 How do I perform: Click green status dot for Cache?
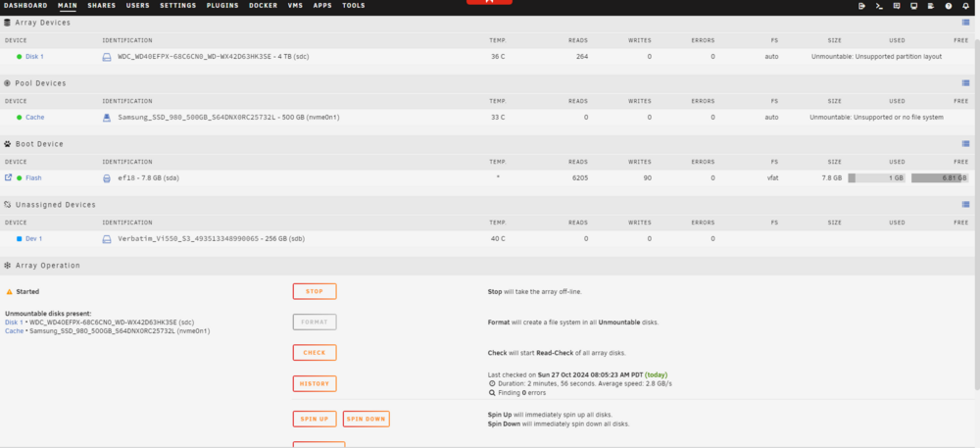point(20,118)
